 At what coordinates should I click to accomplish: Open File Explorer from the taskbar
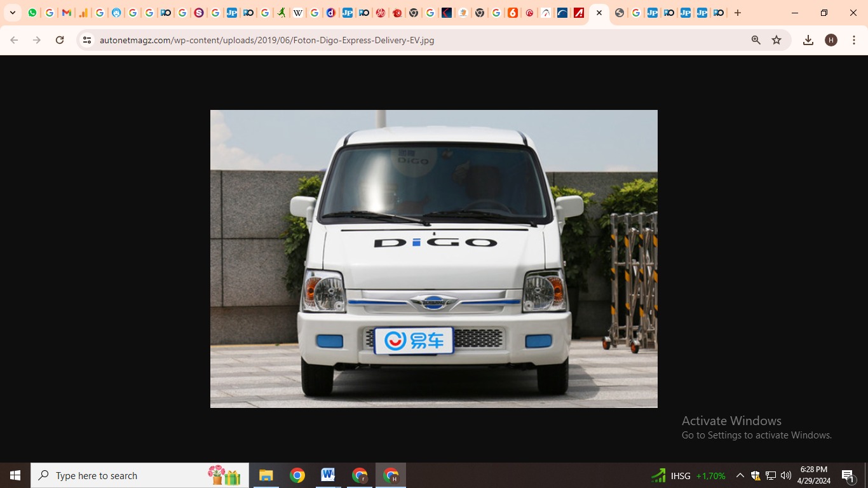266,475
